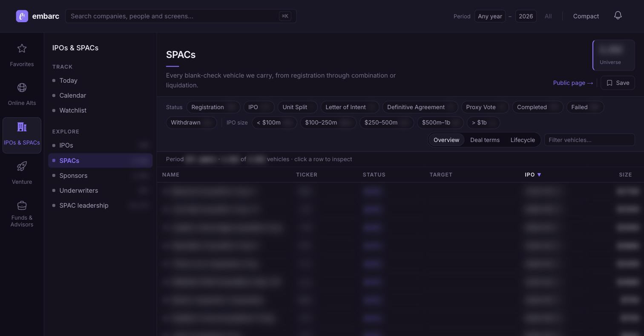Sort by the IPO column arrow
Screen dimensions: 644x336
tap(539, 175)
